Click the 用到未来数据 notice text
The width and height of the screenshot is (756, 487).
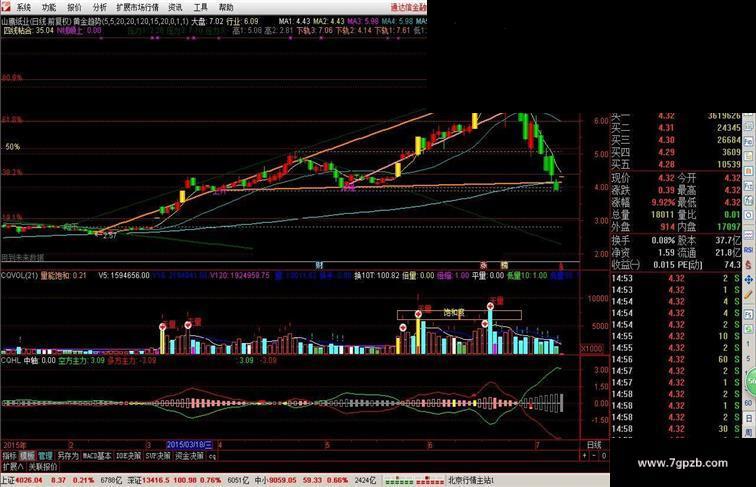(22, 257)
